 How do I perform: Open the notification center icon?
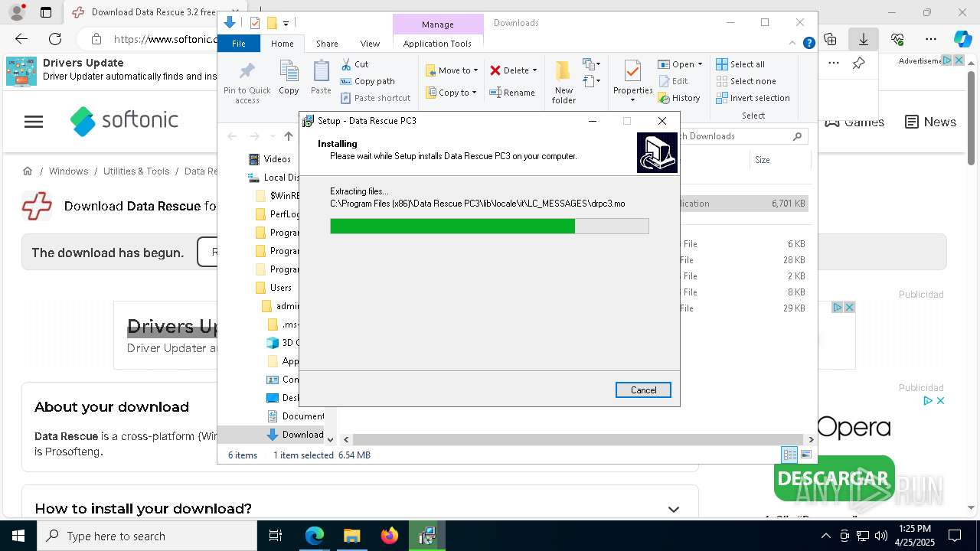pyautogui.click(x=955, y=536)
